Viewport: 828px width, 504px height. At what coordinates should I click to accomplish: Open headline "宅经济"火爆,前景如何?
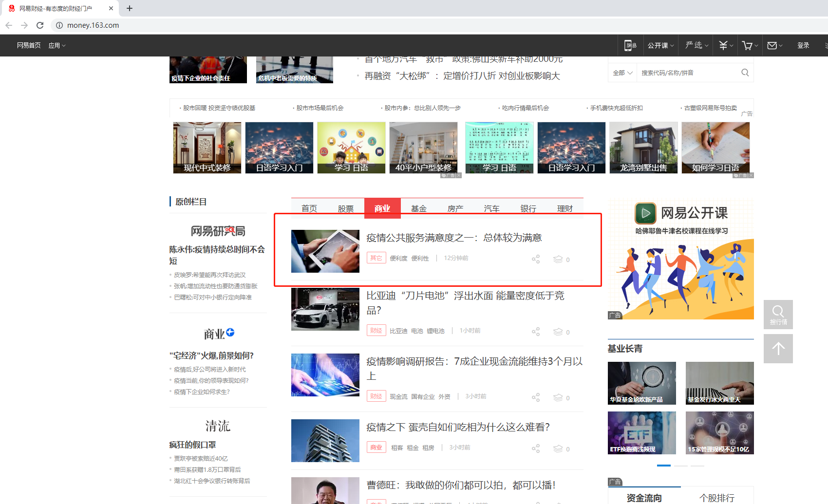(211, 355)
